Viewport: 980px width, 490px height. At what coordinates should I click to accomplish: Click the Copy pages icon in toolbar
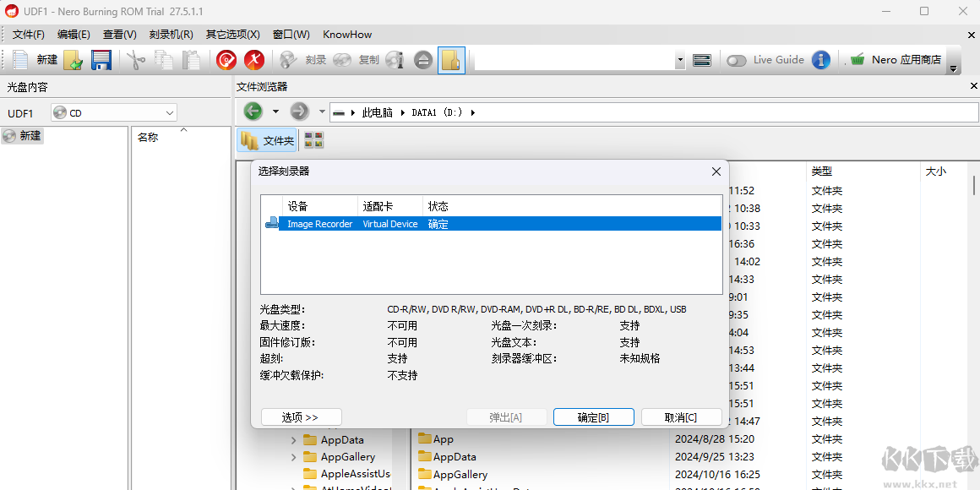tap(164, 60)
